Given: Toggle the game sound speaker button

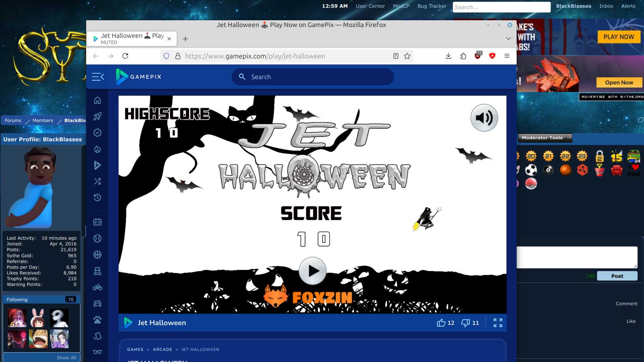Looking at the screenshot, I should click(484, 118).
